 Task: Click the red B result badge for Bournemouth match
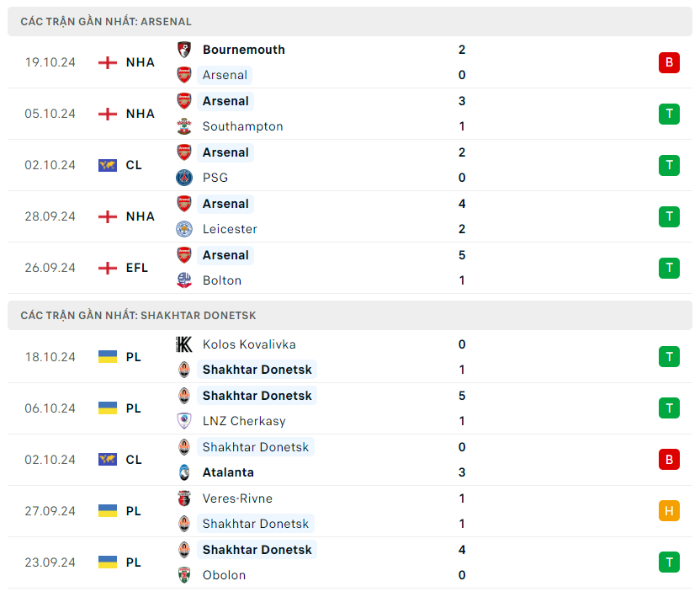669,62
